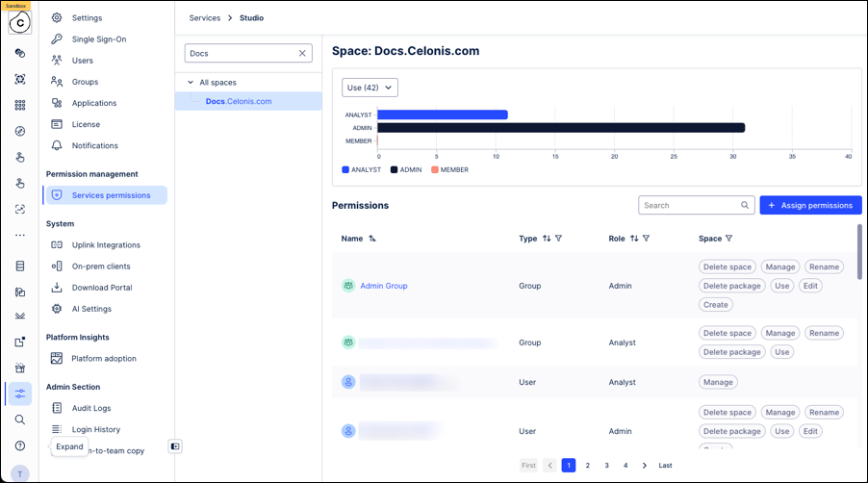Image resolution: width=868 pixels, height=483 pixels.
Task: Click the sidebar expand panel icon
Action: 175,446
